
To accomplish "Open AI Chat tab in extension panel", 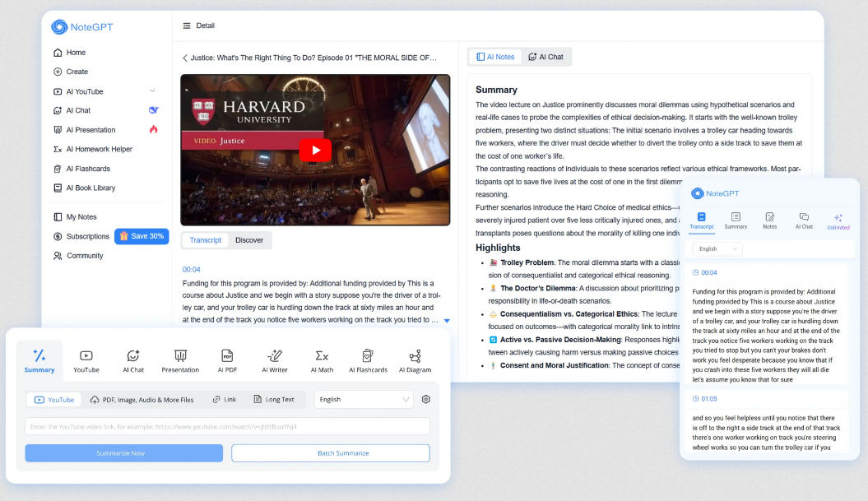I will point(804,220).
